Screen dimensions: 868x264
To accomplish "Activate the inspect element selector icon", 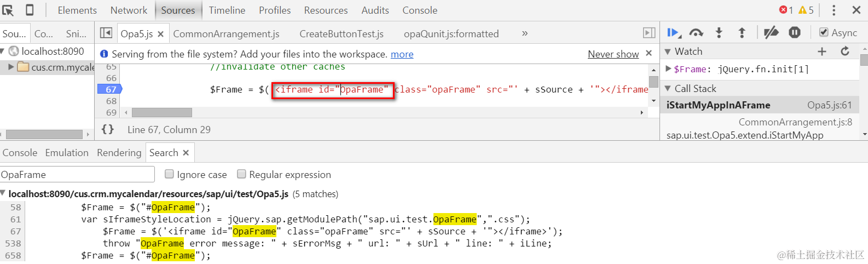I will tap(8, 10).
